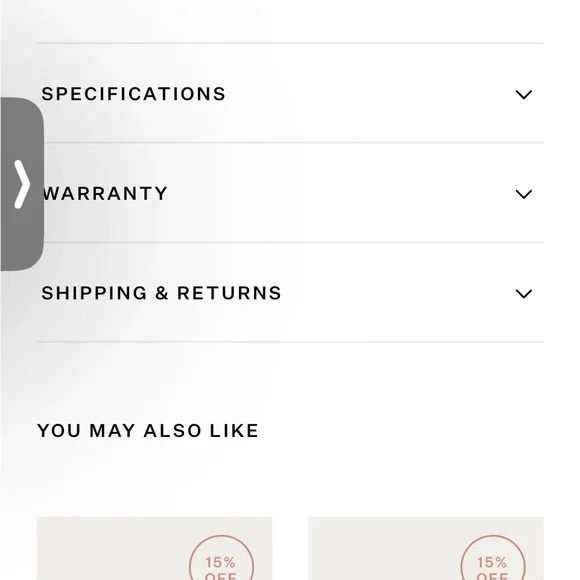Click the white arrow on gray tab
580x580 pixels.
[21, 184]
